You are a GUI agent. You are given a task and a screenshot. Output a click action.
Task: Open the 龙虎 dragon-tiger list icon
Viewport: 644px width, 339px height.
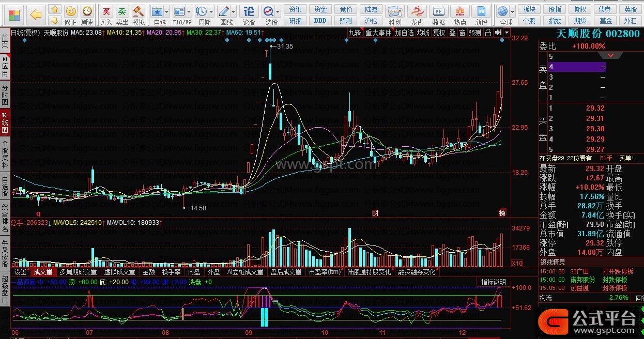pos(417,11)
